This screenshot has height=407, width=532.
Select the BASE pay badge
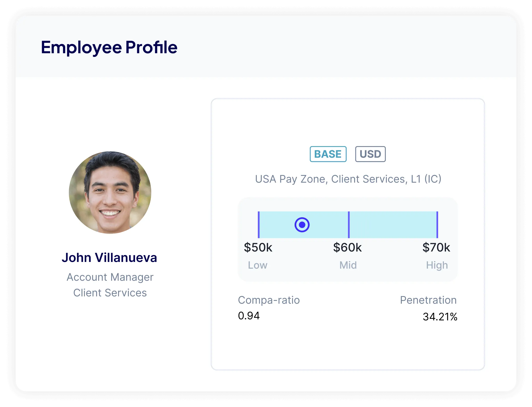pyautogui.click(x=328, y=154)
